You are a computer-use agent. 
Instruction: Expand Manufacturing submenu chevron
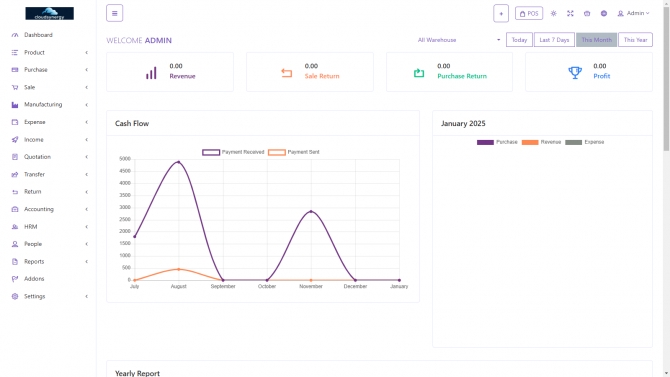pos(86,105)
